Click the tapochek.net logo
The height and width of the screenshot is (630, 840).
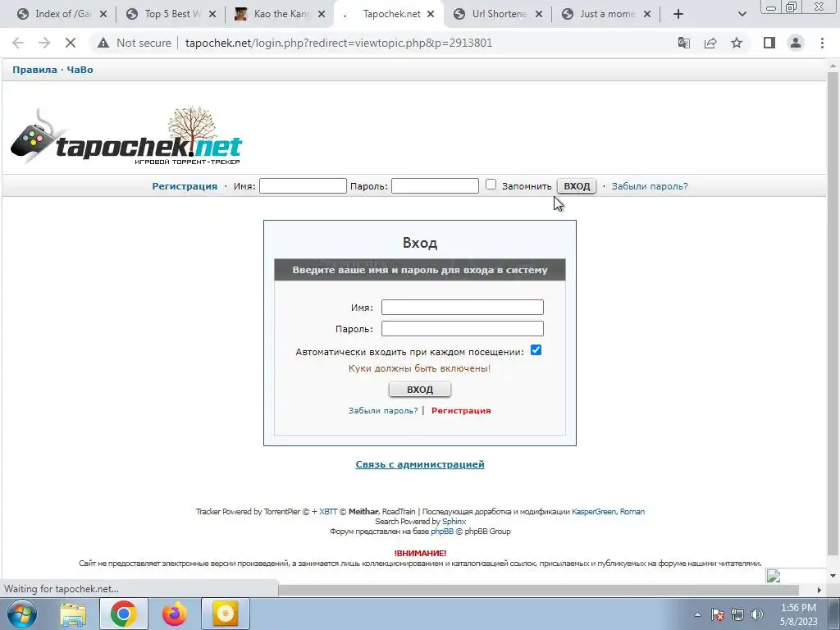click(126, 135)
